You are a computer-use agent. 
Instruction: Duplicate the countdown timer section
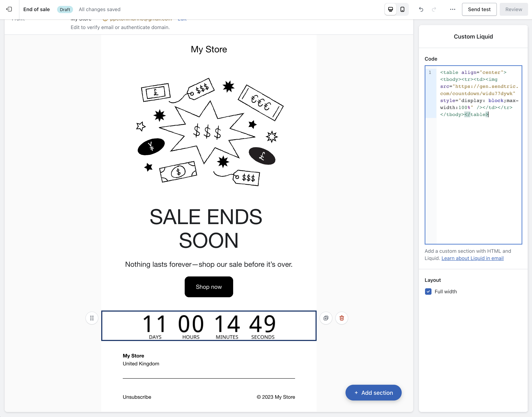(326, 318)
